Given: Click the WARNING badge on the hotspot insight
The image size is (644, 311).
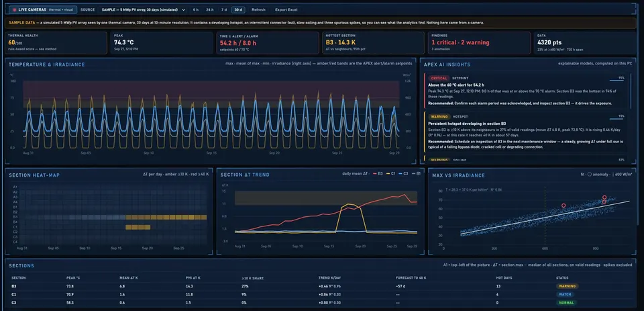Looking at the screenshot, I should click(x=438, y=117).
